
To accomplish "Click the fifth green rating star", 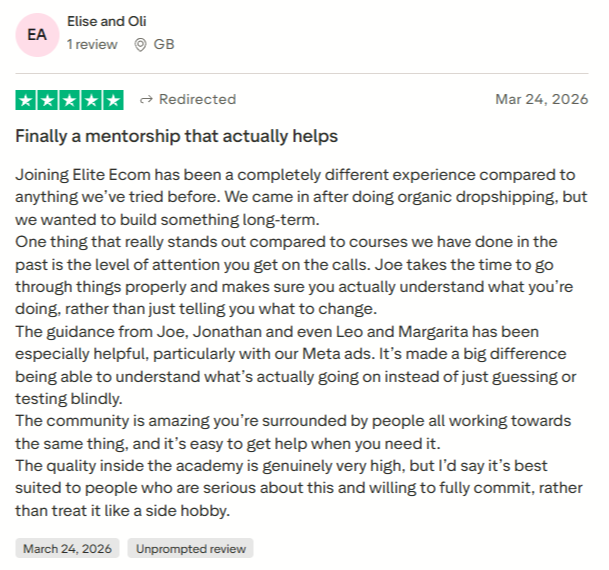I will click(113, 100).
